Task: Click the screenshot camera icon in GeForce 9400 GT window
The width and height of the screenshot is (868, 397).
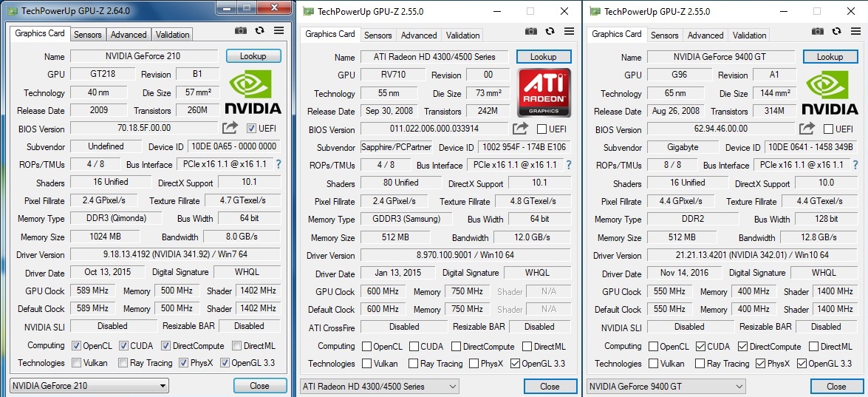Action: tap(818, 32)
